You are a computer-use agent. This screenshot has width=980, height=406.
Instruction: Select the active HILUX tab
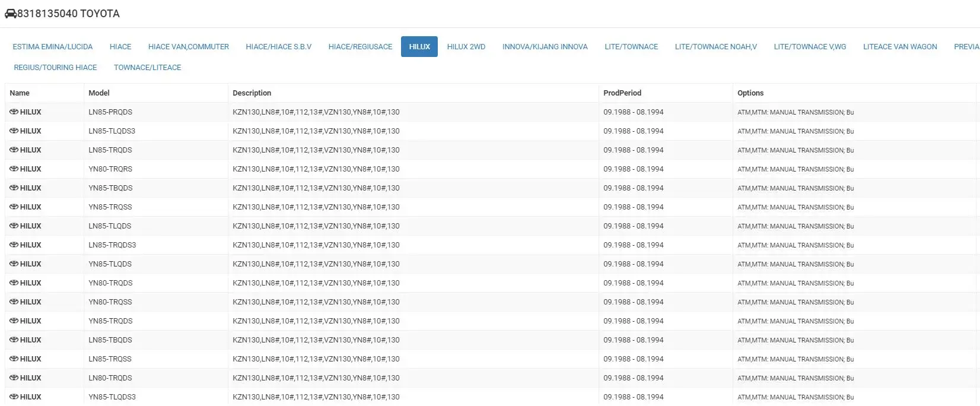[x=419, y=46]
